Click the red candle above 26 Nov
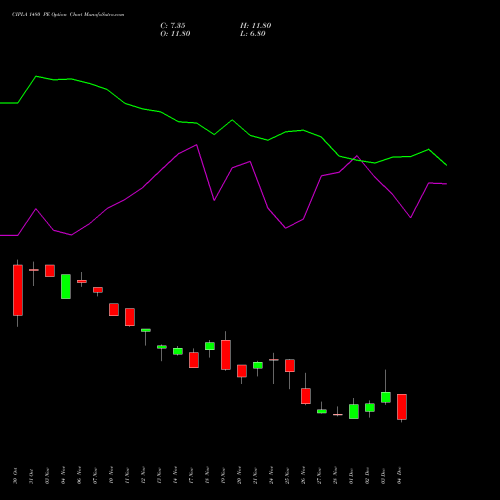Screen dimensions: 500x500 tap(306, 396)
